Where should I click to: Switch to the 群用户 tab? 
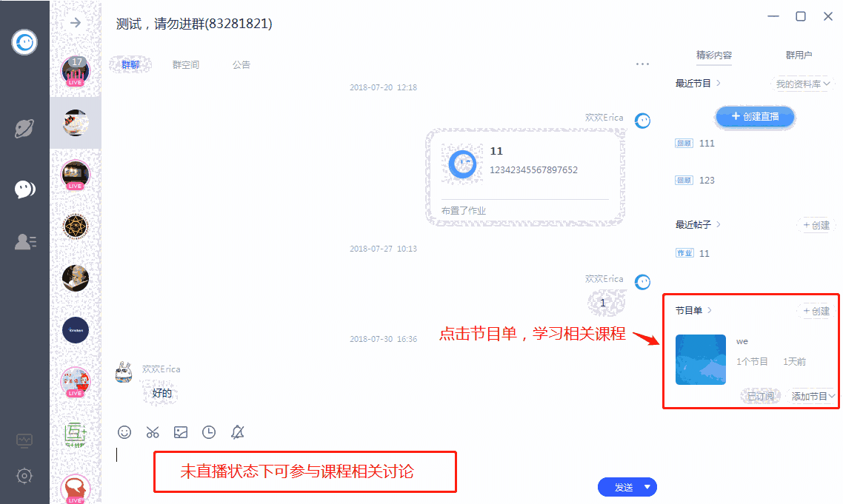799,56
